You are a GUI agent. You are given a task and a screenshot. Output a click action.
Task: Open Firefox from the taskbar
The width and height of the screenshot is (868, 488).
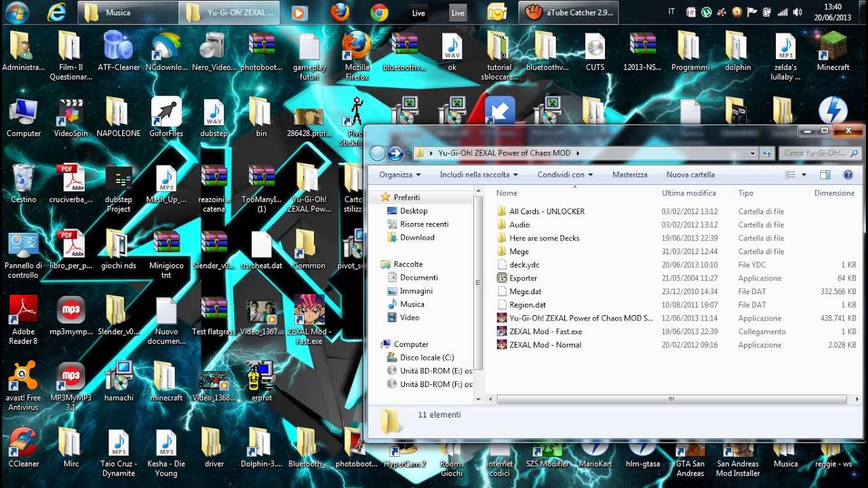(x=340, y=12)
